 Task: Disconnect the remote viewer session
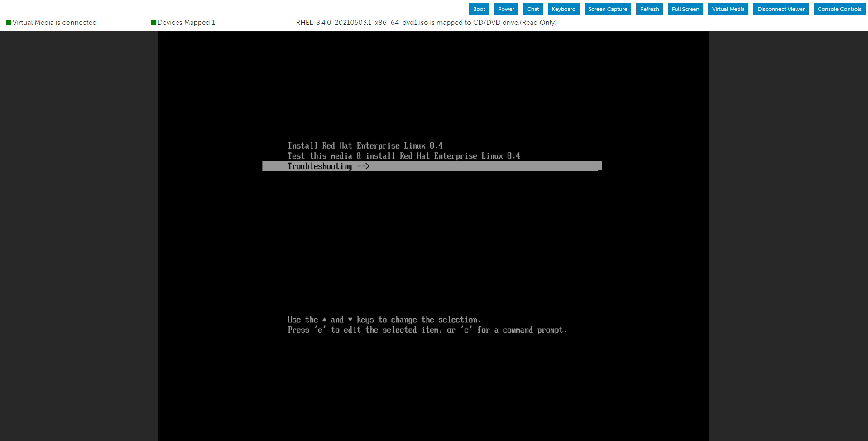(x=781, y=9)
